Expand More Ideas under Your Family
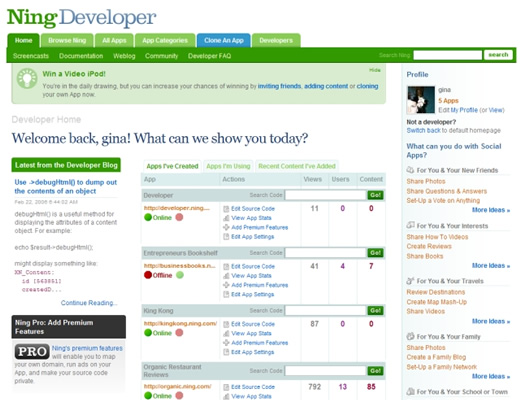Viewport: 520px width, 400px height. click(x=491, y=376)
